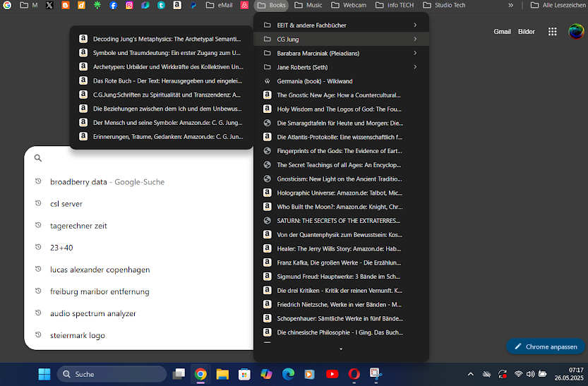Click the search magnifier icon in Google box
This screenshot has width=588, height=386.
38,158
